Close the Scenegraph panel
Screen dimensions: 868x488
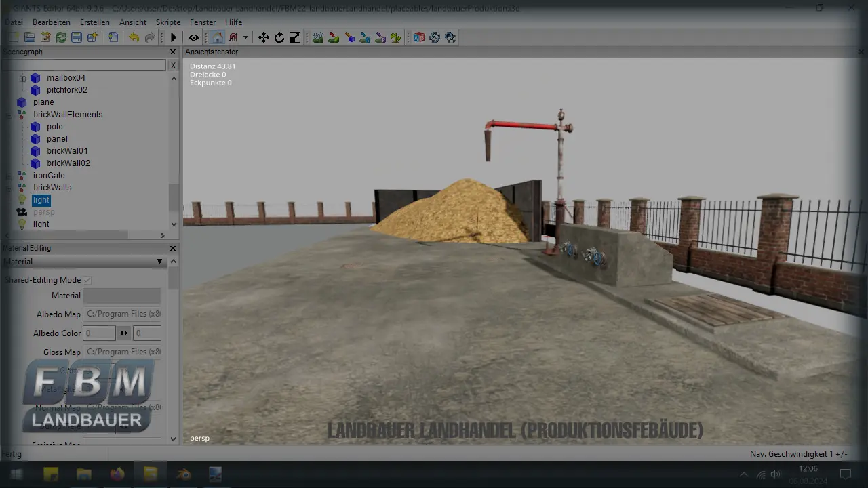(173, 52)
